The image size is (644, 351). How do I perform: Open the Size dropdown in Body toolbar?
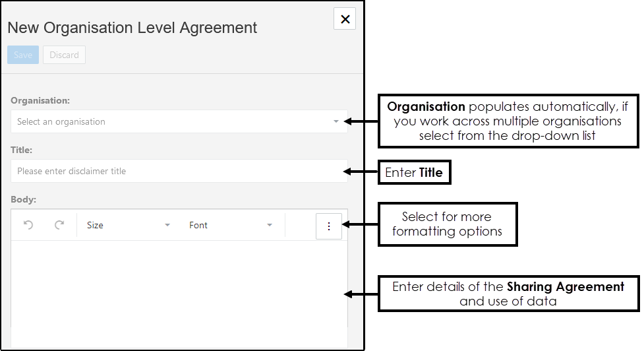[128, 225]
